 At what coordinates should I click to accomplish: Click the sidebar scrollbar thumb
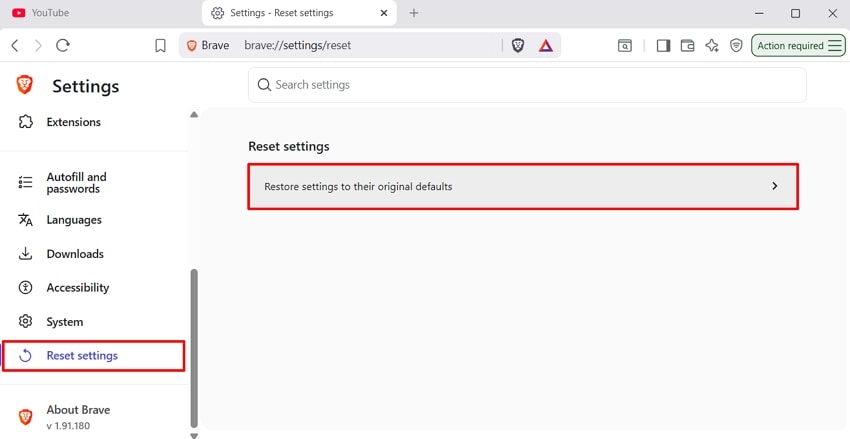[x=194, y=348]
